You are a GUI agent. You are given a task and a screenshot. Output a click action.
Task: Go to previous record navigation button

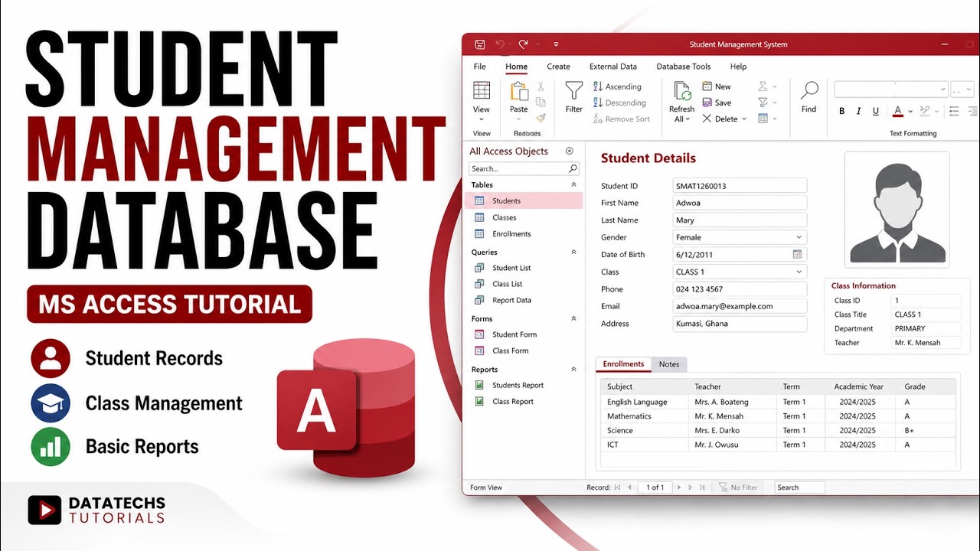[630, 487]
